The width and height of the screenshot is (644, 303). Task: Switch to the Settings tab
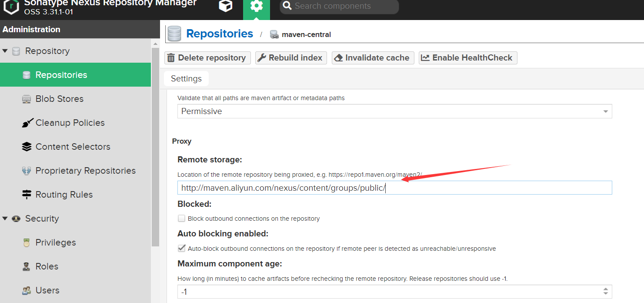[186, 79]
